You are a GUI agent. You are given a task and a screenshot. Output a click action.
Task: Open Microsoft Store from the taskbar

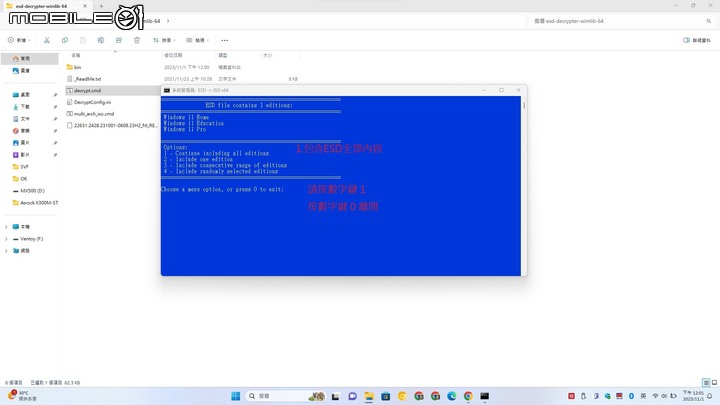point(385,396)
